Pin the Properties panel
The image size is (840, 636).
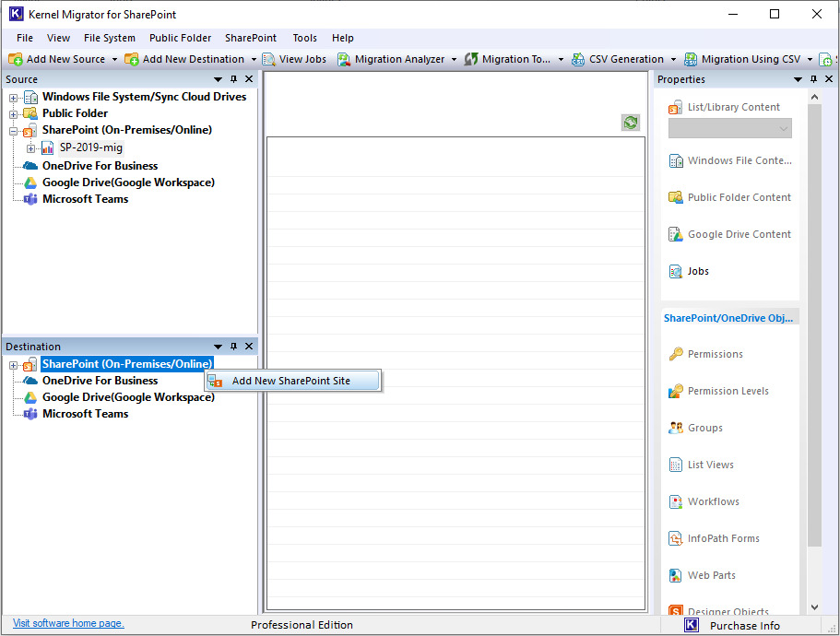click(814, 79)
